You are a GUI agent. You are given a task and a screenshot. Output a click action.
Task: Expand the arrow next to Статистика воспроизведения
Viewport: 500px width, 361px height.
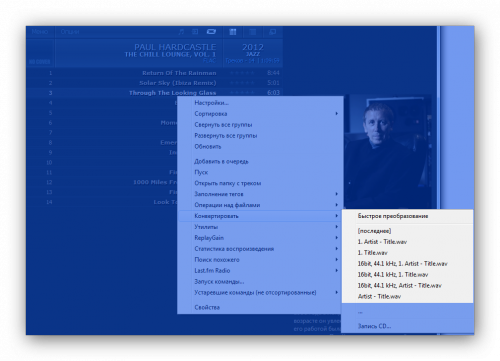(x=337, y=249)
